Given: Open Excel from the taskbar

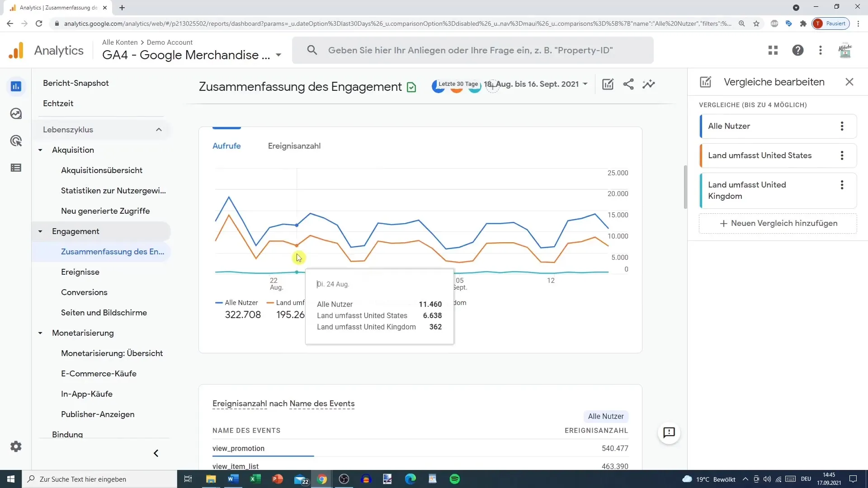Looking at the screenshot, I should click(255, 479).
